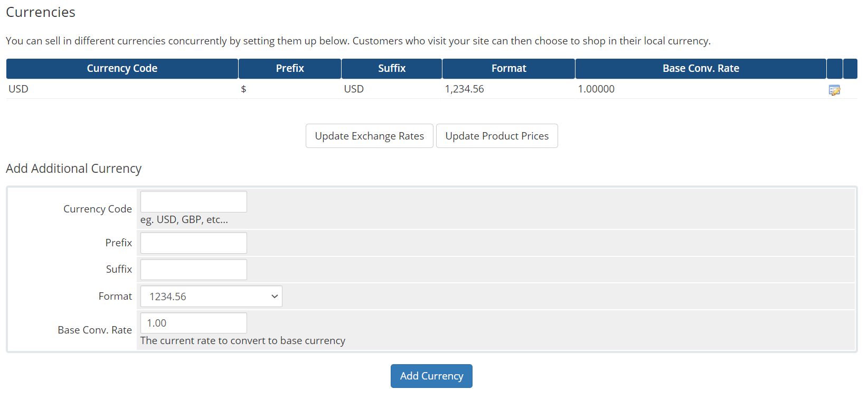Click the Add Additional Currency heading
This screenshot has width=868, height=398.
tap(74, 169)
